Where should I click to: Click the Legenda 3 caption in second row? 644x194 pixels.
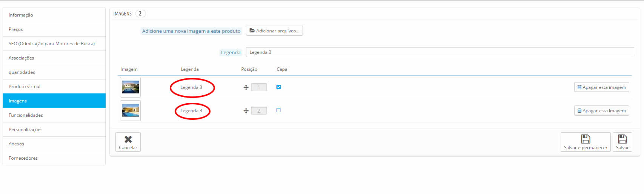pyautogui.click(x=191, y=111)
